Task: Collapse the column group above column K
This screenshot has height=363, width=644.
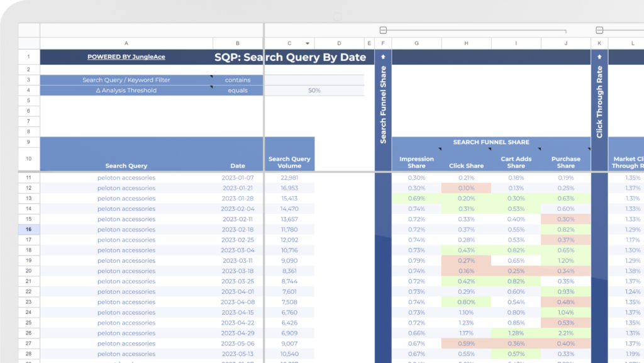Action: click(x=599, y=30)
